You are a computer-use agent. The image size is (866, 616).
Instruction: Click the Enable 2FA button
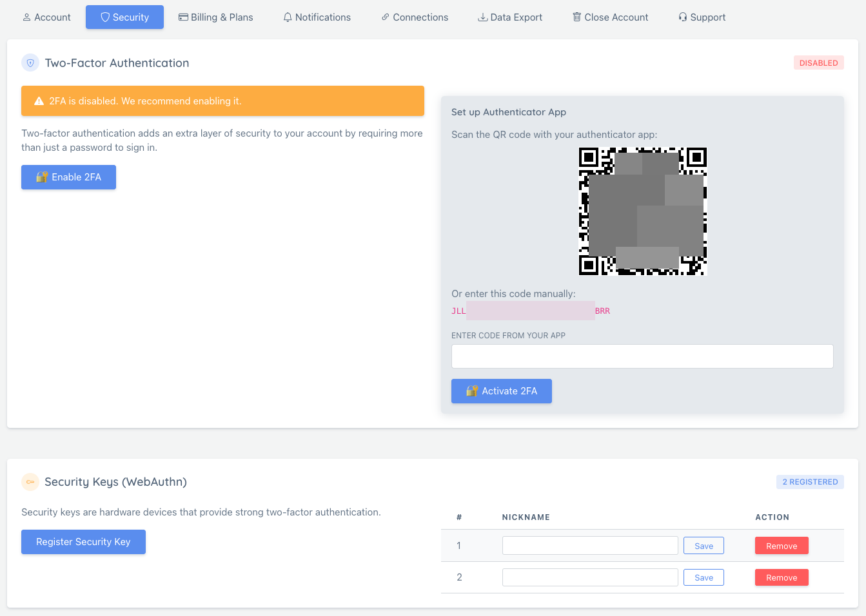(x=68, y=177)
